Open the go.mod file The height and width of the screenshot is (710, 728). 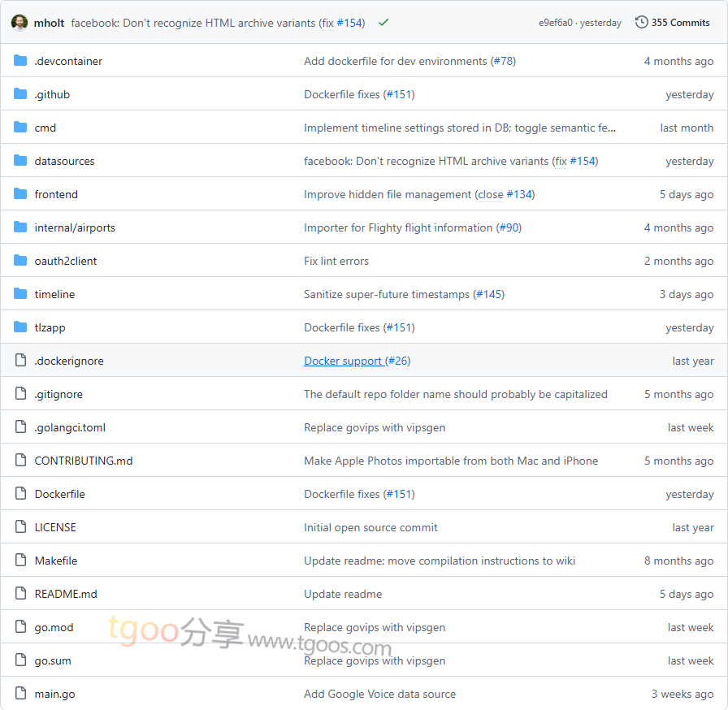[x=54, y=627]
